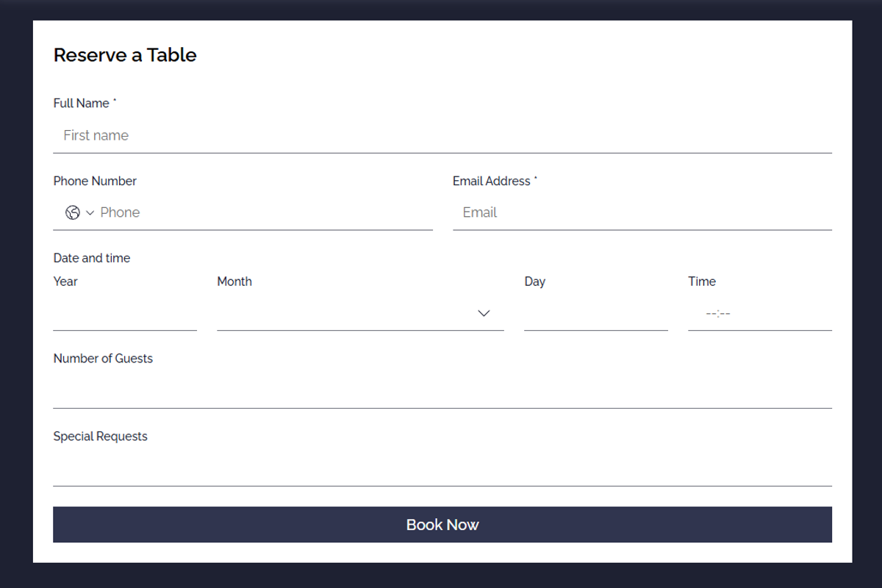Click the Year input field
Image resolution: width=882 pixels, height=588 pixels.
coord(125,313)
